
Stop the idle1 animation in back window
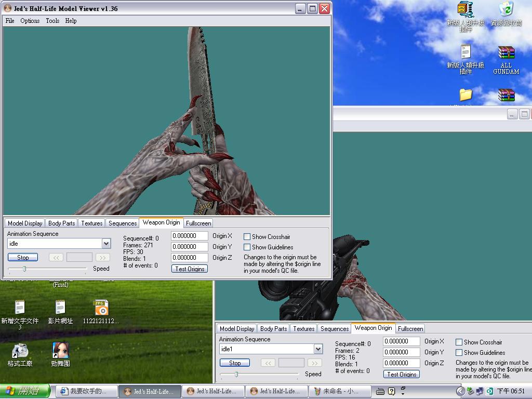[x=235, y=363]
